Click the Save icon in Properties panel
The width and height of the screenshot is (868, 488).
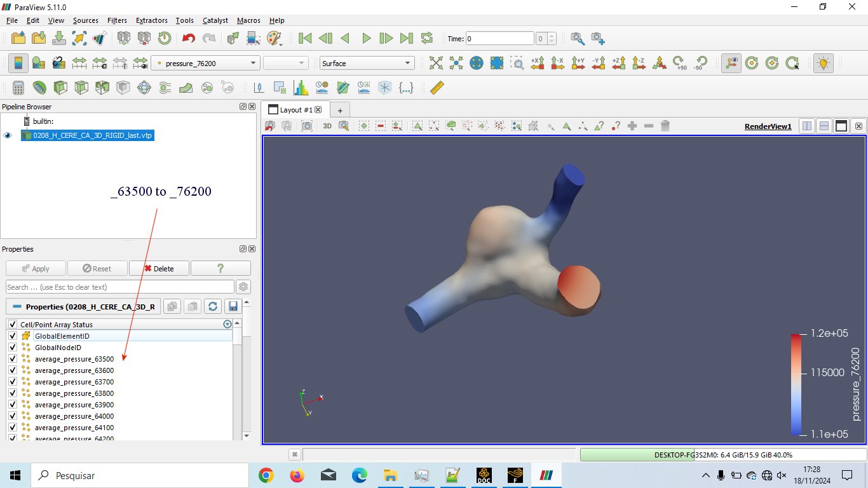click(x=233, y=306)
